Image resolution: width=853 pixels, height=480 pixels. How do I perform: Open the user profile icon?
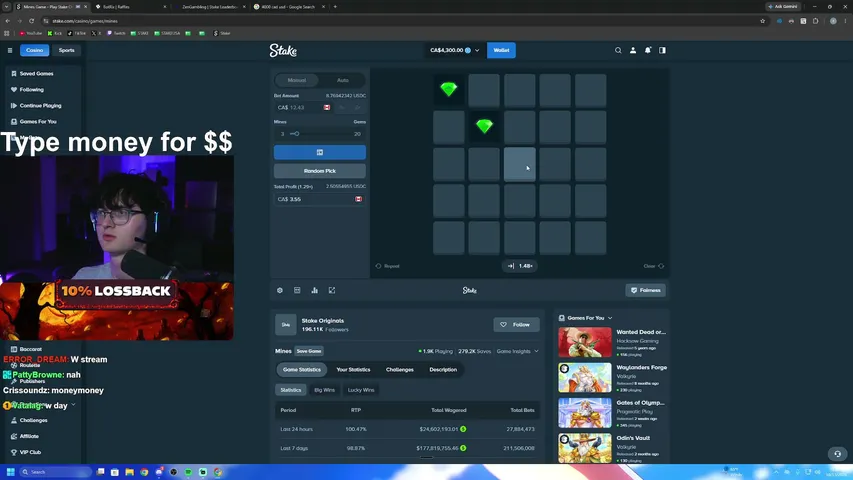(x=633, y=50)
